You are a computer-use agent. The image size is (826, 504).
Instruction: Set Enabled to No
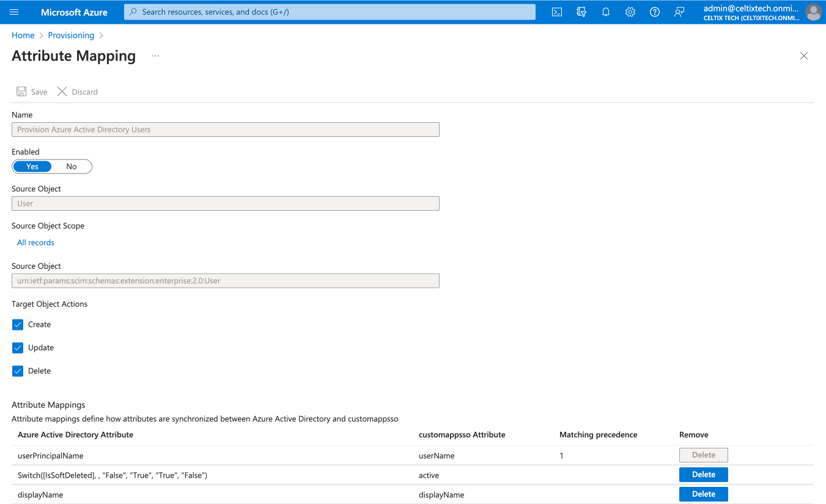[x=72, y=167]
